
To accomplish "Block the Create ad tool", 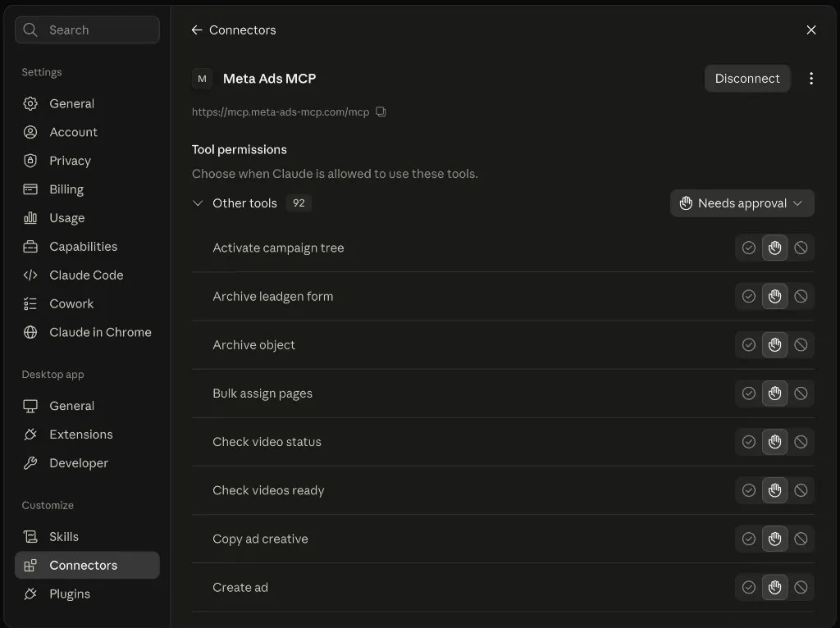I will click(x=801, y=587).
